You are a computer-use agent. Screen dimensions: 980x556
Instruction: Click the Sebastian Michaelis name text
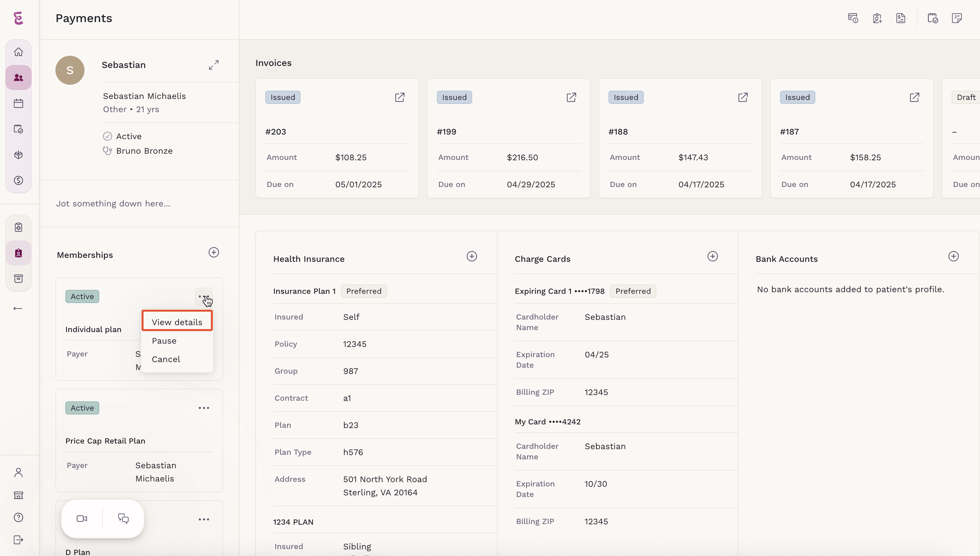[145, 96]
